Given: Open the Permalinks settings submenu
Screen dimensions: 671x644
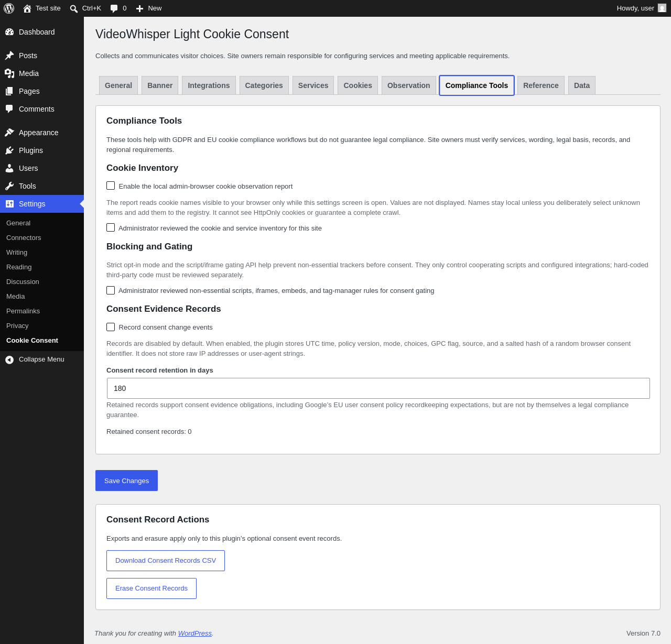Looking at the screenshot, I should click(23, 311).
